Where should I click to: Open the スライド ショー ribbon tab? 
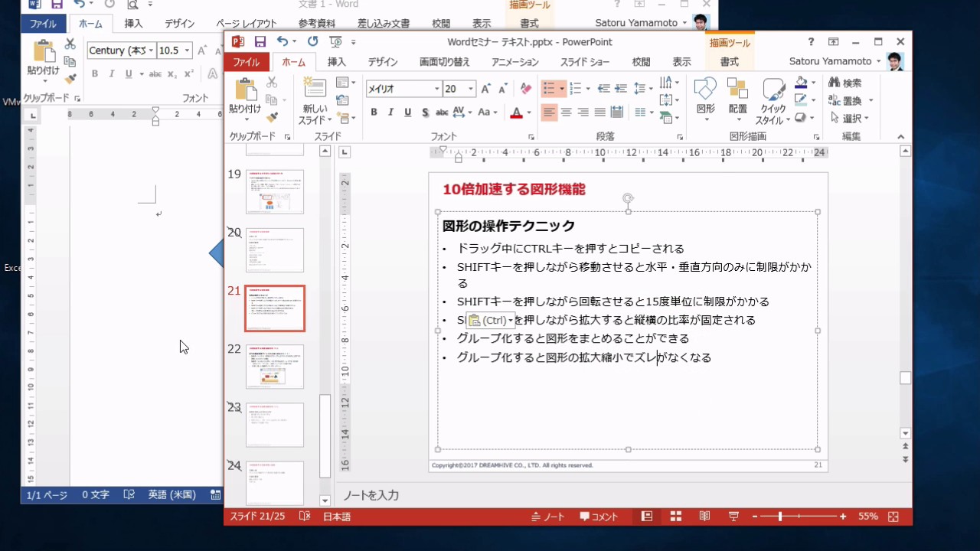(x=585, y=62)
